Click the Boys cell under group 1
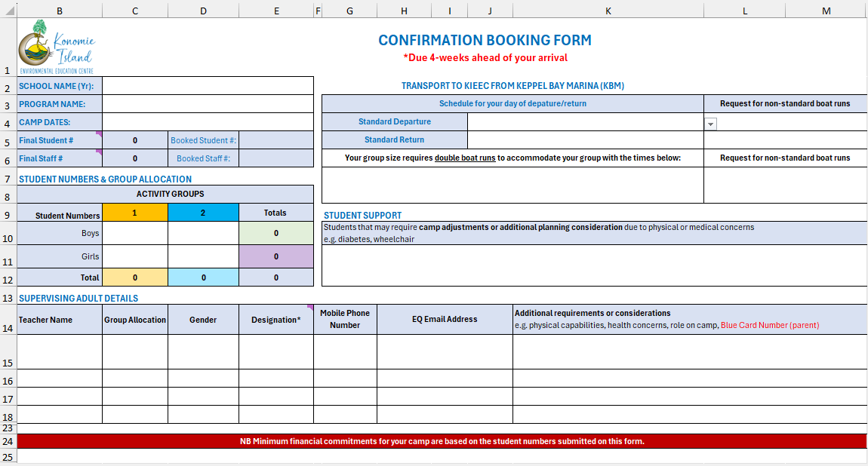The height and width of the screenshot is (466, 868). pyautogui.click(x=134, y=233)
